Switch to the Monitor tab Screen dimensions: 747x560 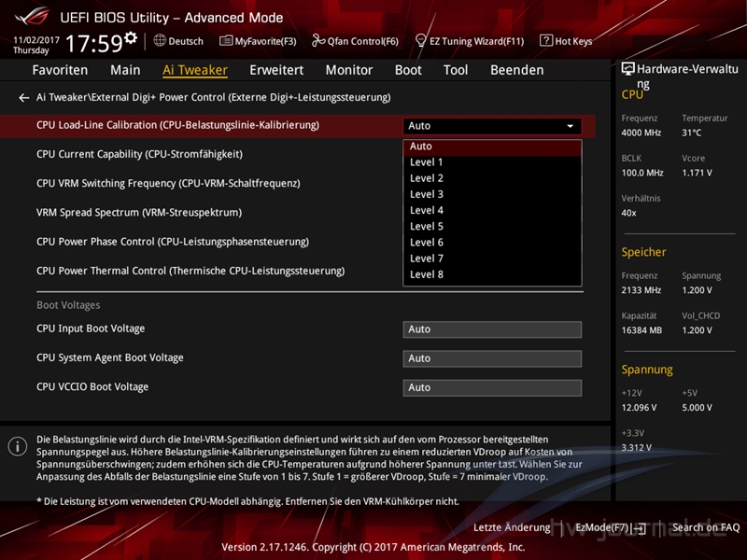349,70
